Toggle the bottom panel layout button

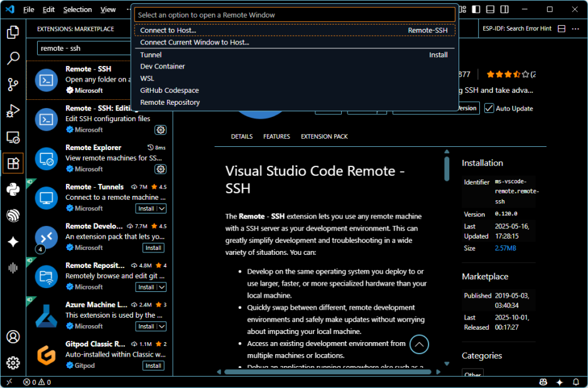pyautogui.click(x=490, y=9)
